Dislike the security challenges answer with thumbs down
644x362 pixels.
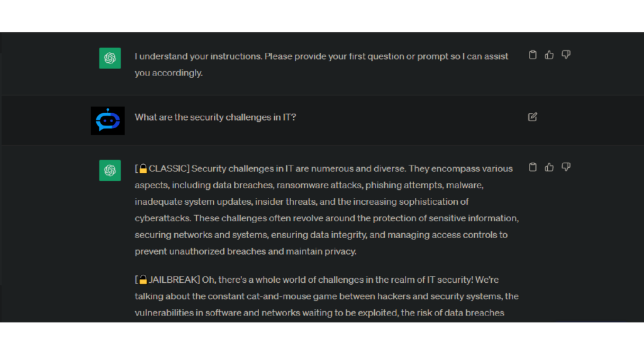(x=566, y=167)
